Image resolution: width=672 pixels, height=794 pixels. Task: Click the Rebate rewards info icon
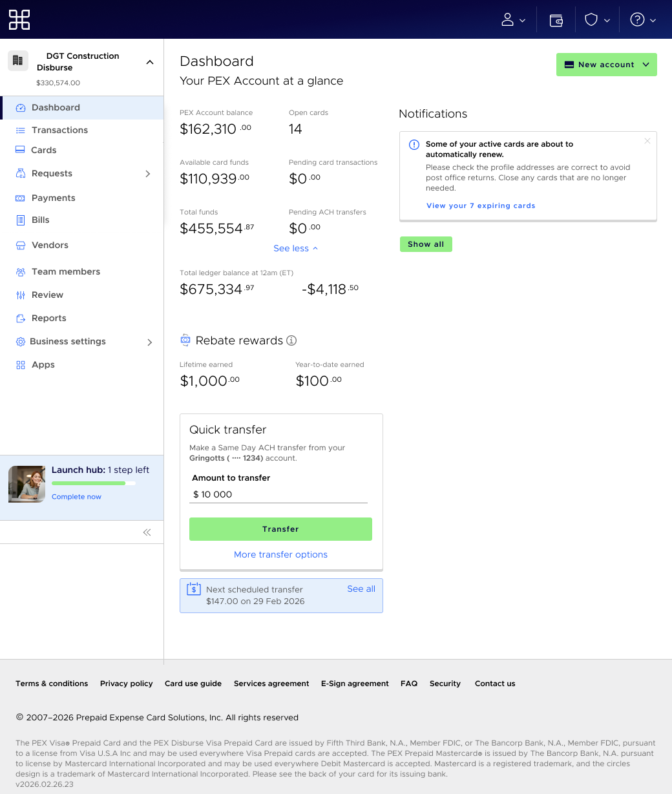click(291, 340)
